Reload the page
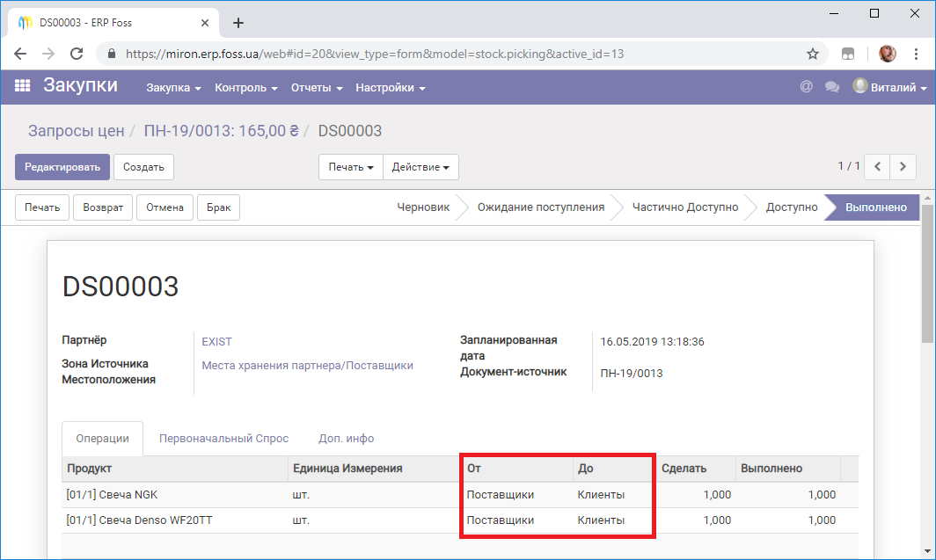This screenshot has height=560, width=936. pos(77,54)
